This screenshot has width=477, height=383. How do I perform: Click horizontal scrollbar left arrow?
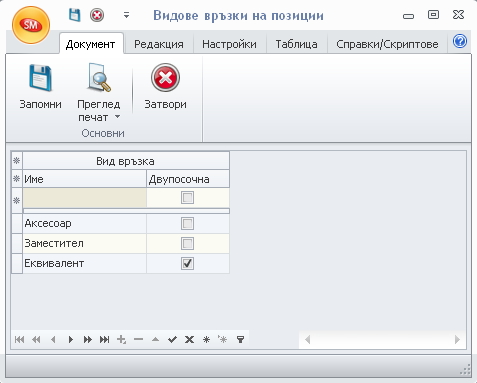pos(307,340)
